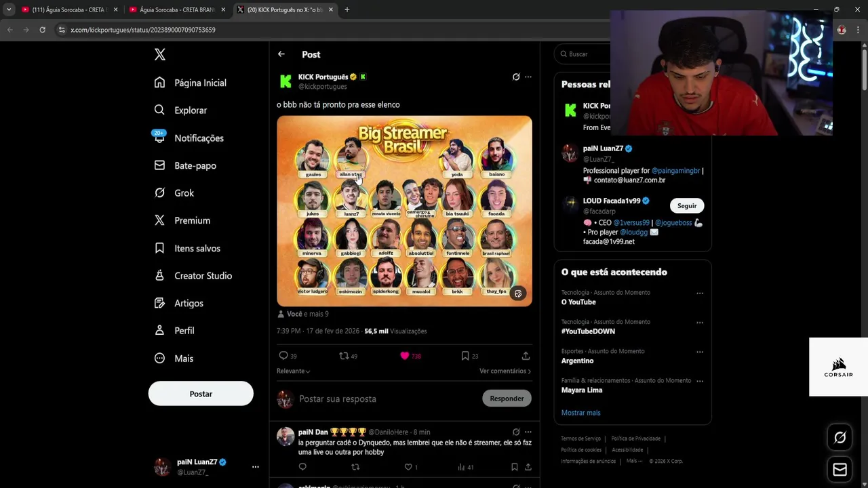Image resolution: width=868 pixels, height=488 pixels.
Task: Reload the page in the browser
Action: click(x=42, y=30)
